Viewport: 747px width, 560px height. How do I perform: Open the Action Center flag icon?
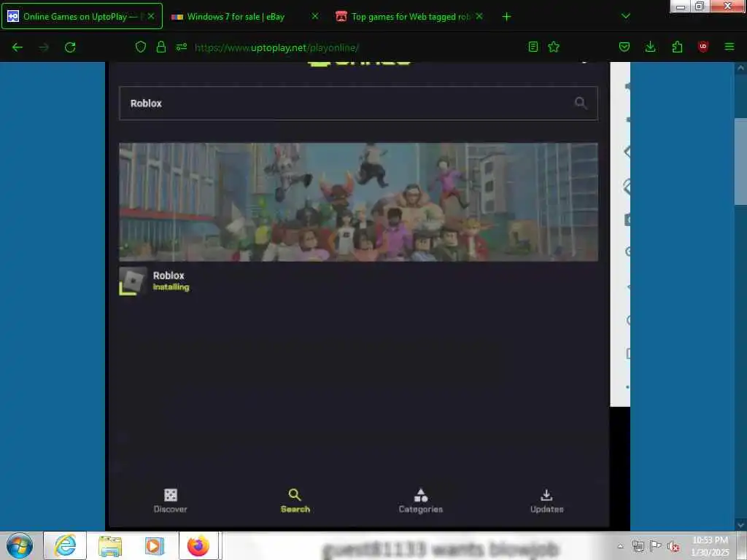tap(656, 546)
